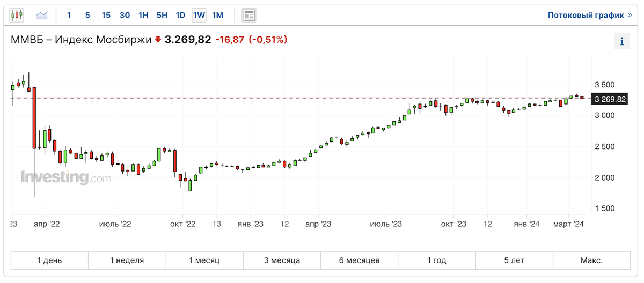This screenshot has height=283, width=644.
Task: Select the candlestick chart type icon
Action: click(17, 15)
